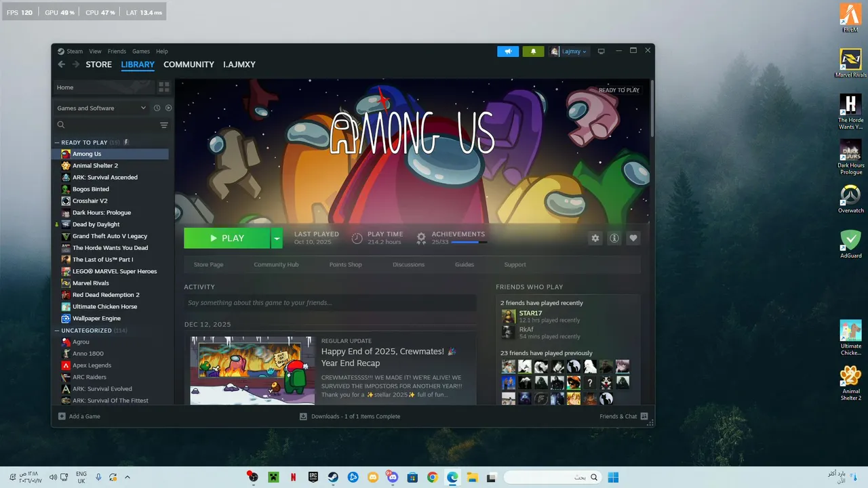The height and width of the screenshot is (488, 868).
Task: Collapse the UNCATEGORIZED section
Action: pyautogui.click(x=57, y=331)
